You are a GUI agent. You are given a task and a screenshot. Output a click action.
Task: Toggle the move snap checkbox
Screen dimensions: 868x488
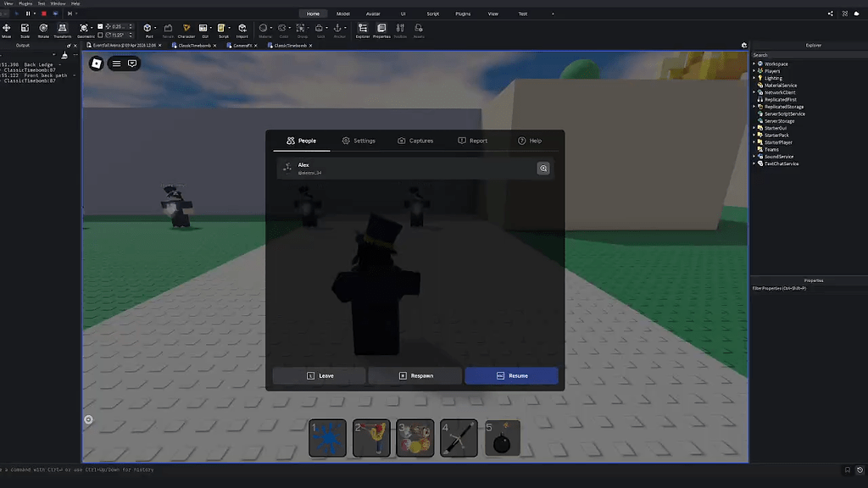coord(100,26)
